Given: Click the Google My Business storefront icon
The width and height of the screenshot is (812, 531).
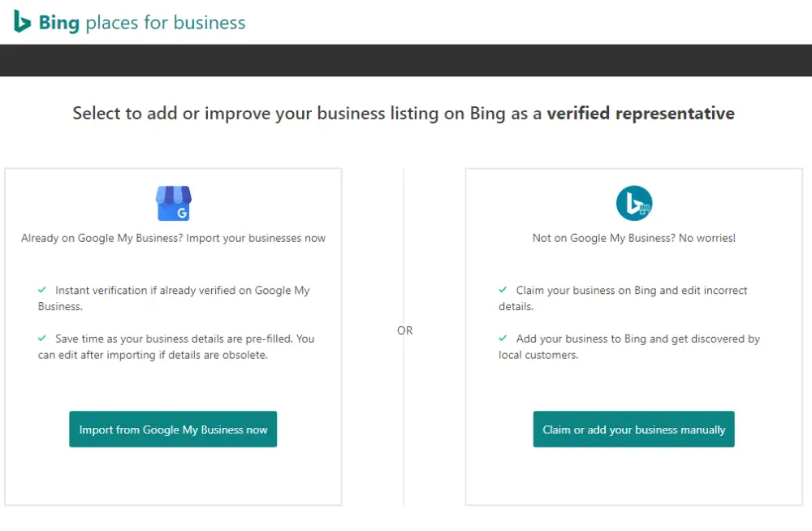Looking at the screenshot, I should tap(174, 203).
